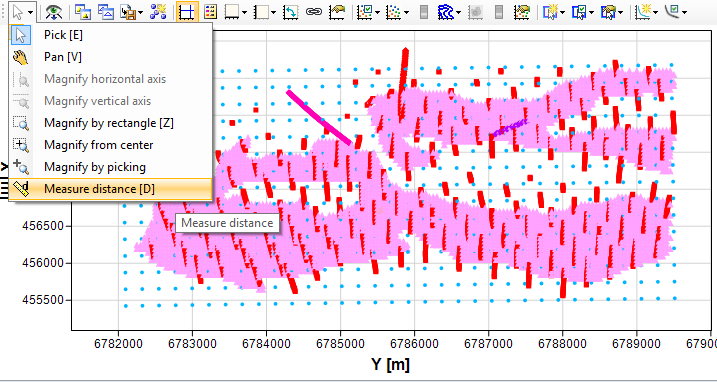Click the grayed-out gear plot icon
Screen dimensions: 717x382
point(476,11)
